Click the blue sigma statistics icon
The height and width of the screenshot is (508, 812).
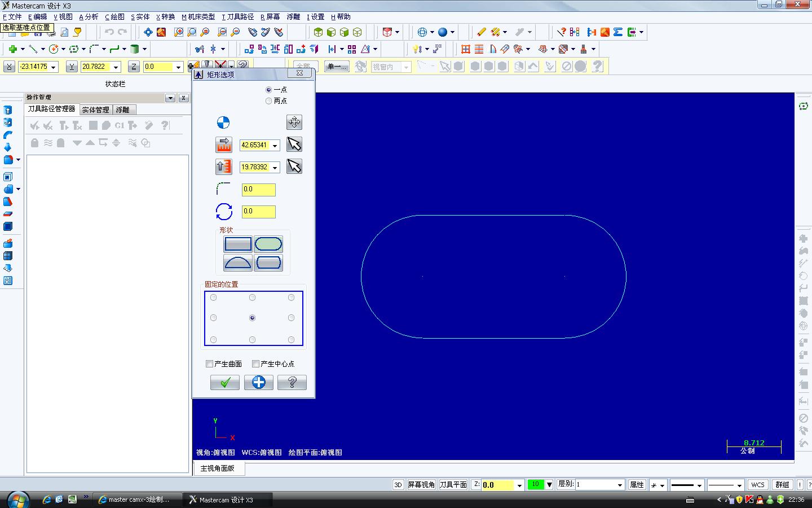(x=618, y=32)
